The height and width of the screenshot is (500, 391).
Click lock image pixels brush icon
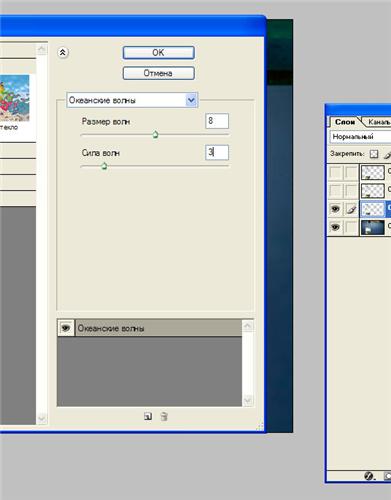point(387,154)
